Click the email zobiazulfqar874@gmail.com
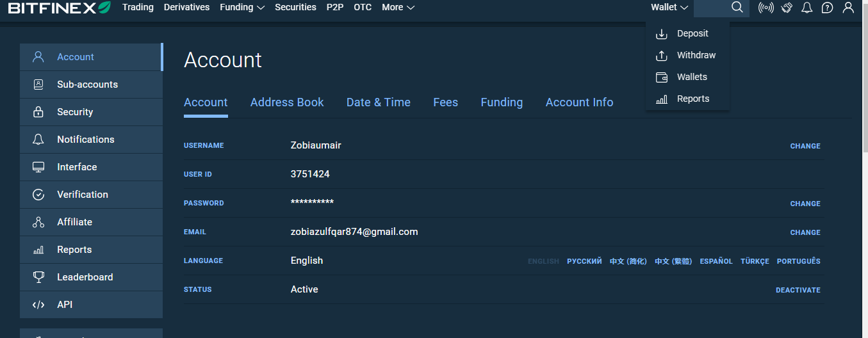The height and width of the screenshot is (338, 868). click(354, 232)
